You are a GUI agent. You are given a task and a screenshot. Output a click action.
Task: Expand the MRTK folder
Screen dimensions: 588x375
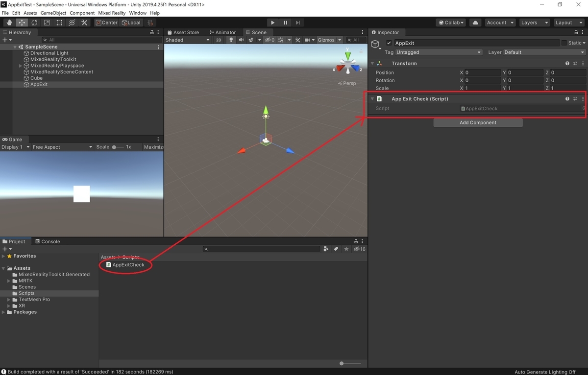tap(9, 281)
